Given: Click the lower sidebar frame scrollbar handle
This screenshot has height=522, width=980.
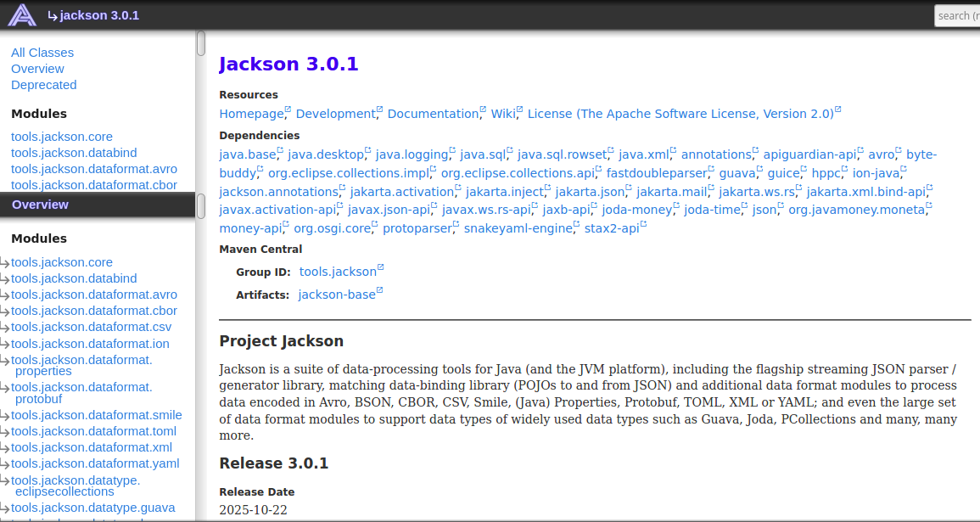Looking at the screenshot, I should (x=200, y=206).
